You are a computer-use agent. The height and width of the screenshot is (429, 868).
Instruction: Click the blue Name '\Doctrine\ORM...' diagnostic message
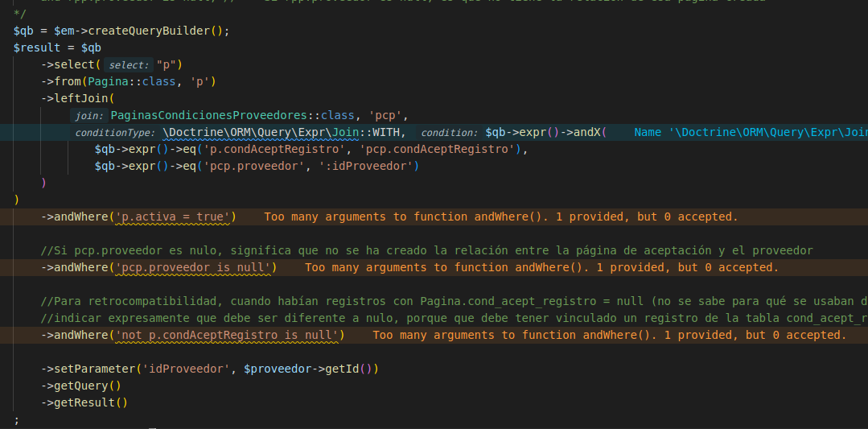tap(750, 133)
